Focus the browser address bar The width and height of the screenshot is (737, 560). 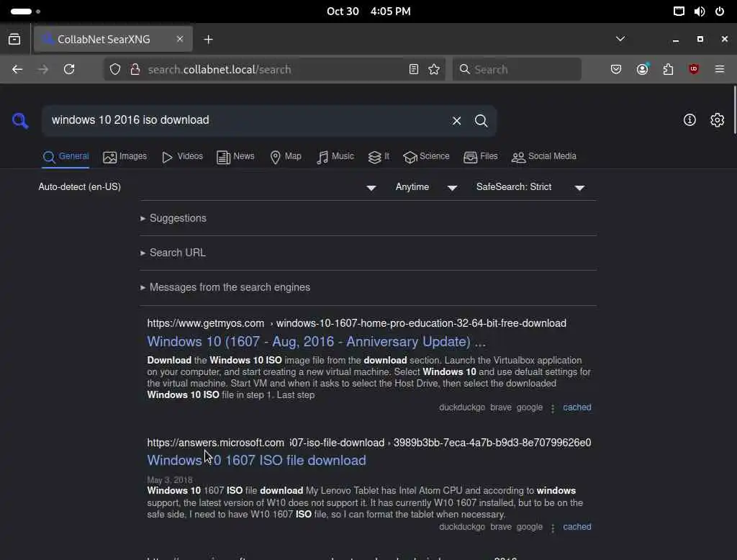pos(275,70)
